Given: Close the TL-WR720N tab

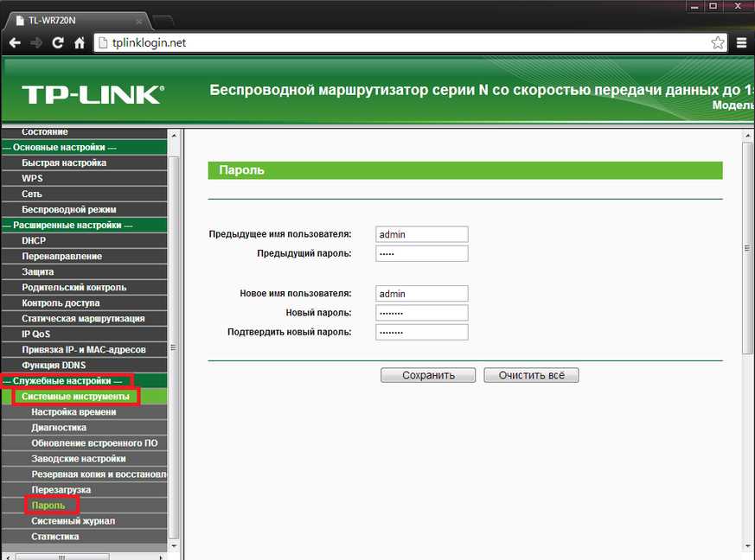Looking at the screenshot, I should (139, 21).
